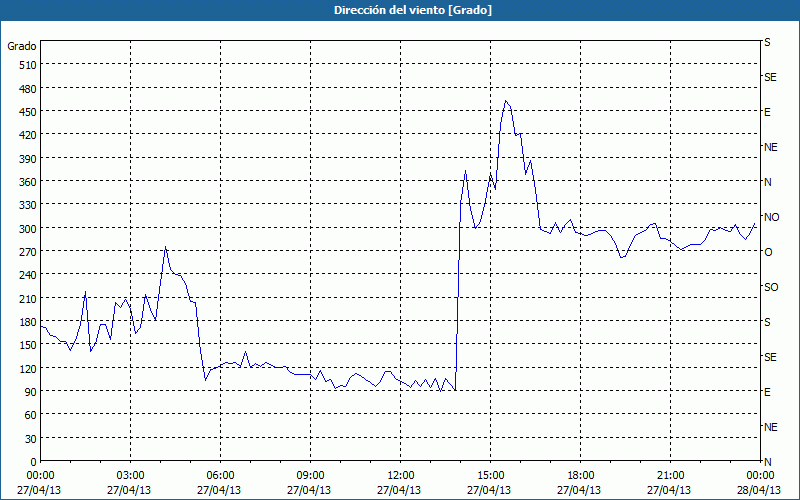Viewport: 800px width, 500px height.
Task: Click the 450 degree axis label
Action: (28, 112)
